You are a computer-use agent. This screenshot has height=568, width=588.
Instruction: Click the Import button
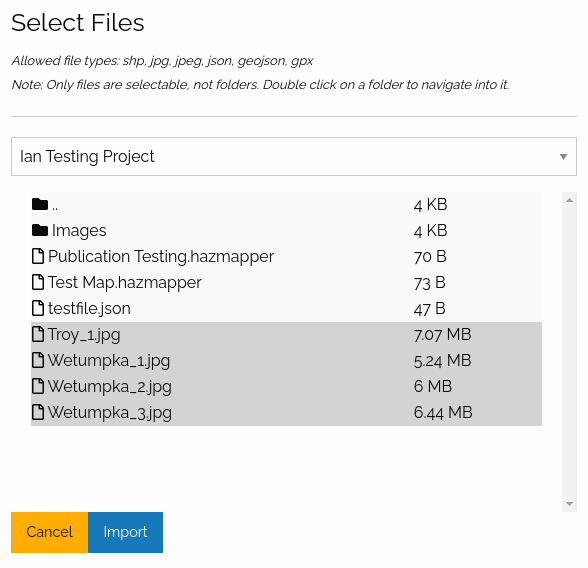[125, 532]
